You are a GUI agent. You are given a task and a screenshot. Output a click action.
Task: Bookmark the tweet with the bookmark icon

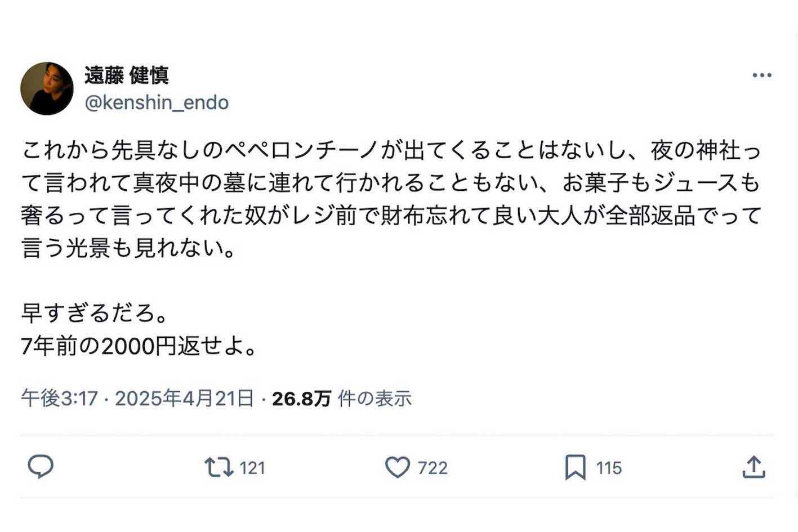pos(576,467)
